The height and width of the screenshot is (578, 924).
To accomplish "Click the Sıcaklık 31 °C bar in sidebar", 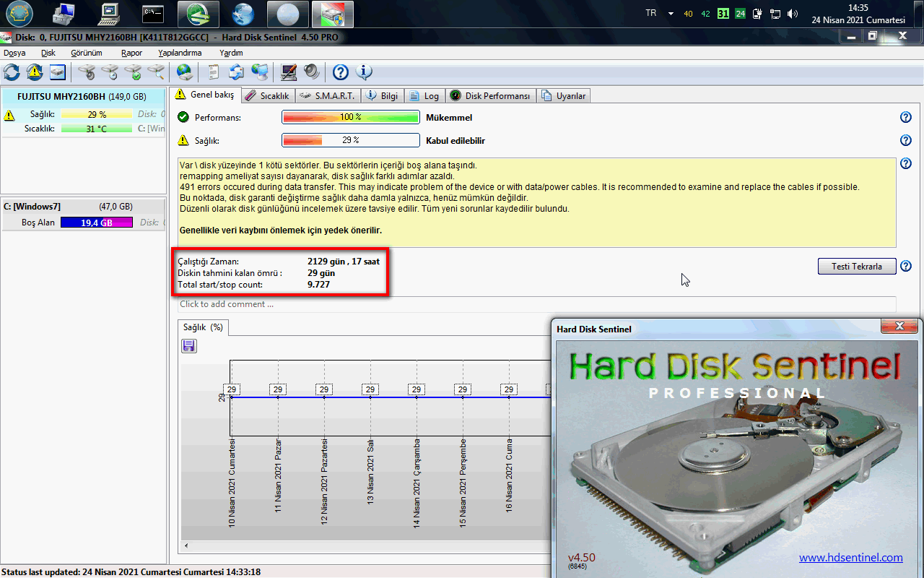I will tap(97, 129).
